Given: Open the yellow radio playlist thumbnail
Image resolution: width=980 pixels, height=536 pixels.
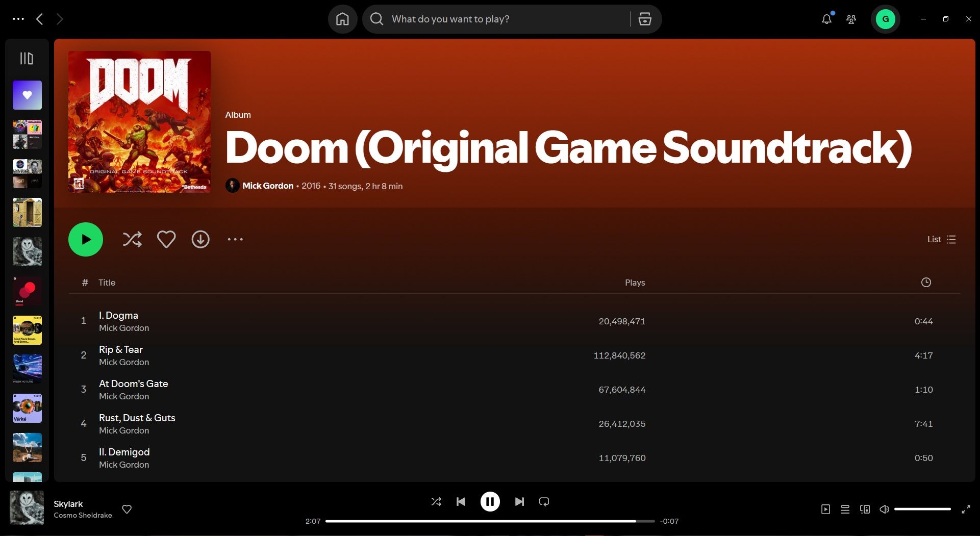Looking at the screenshot, I should coord(27,330).
